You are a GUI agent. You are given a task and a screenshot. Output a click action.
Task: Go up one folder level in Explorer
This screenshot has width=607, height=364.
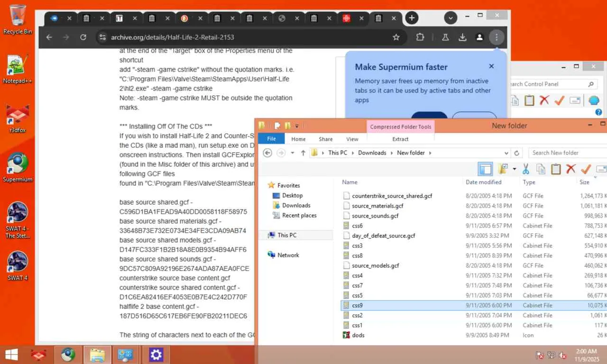click(303, 153)
